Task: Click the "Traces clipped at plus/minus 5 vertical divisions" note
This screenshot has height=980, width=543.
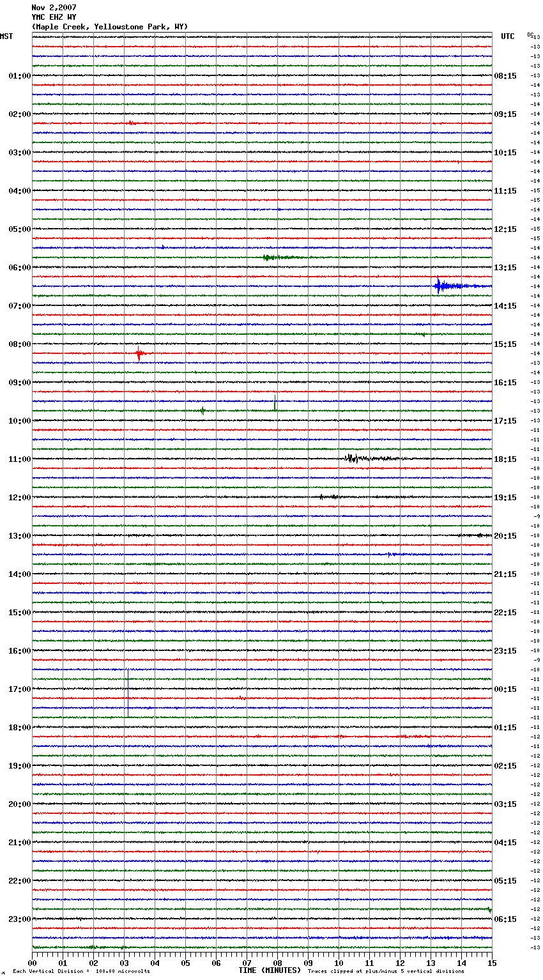Action: pos(386,972)
